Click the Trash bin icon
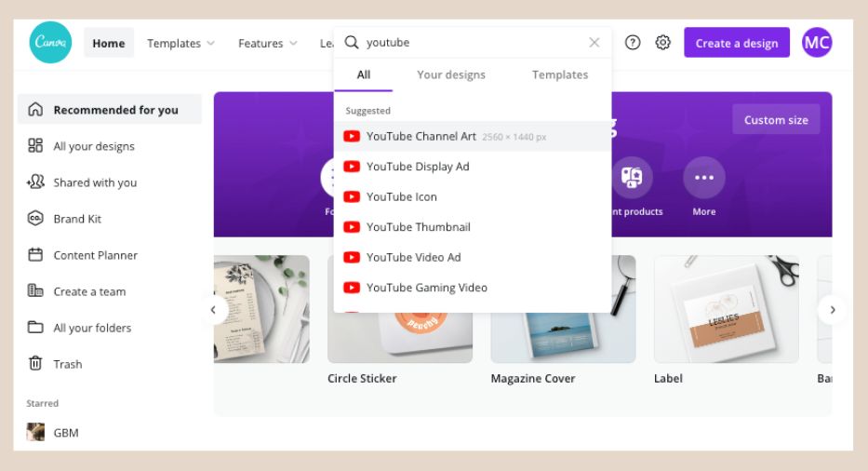Image resolution: width=868 pixels, height=471 pixels. 35,364
